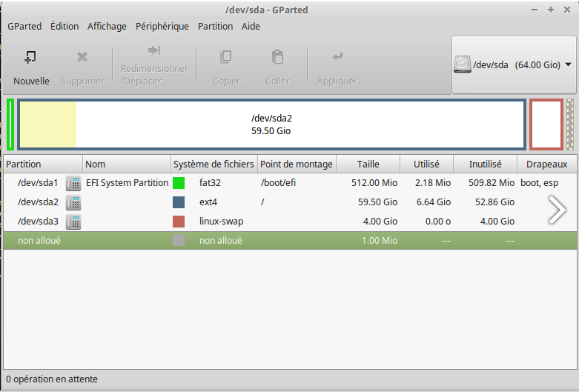This screenshot has width=579, height=392.
Task: Select the /dev/sda1 partition row
Action: [290, 183]
